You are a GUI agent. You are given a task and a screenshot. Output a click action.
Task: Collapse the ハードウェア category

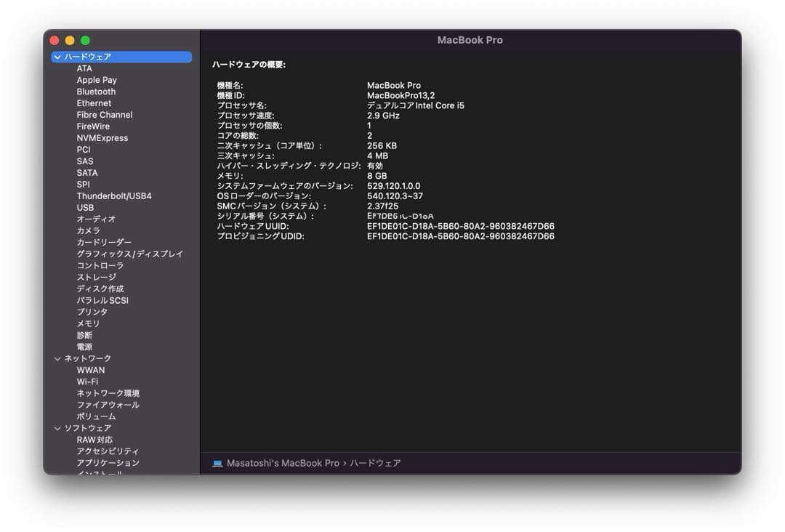pos(57,56)
